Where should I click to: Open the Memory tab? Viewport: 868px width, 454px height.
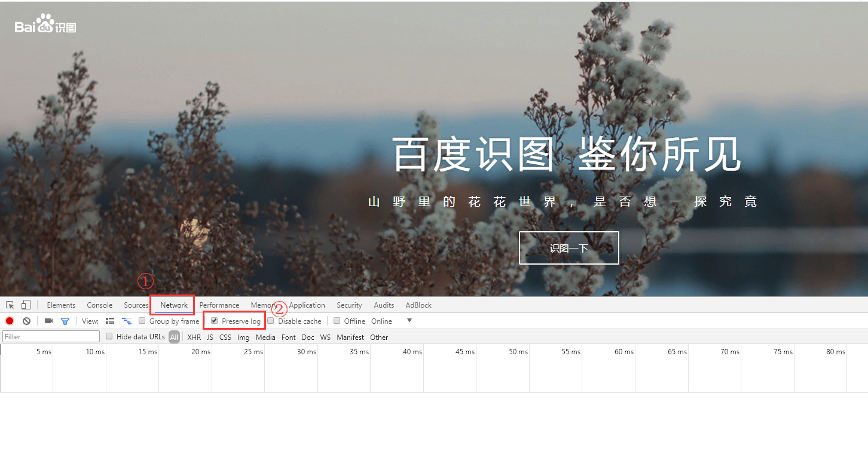click(264, 305)
